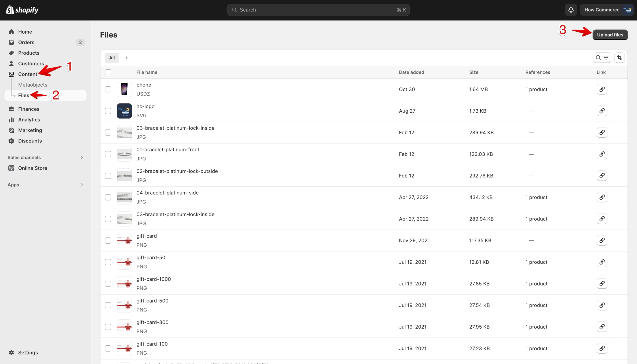Open the How Commerce store menu
The height and width of the screenshot is (364, 637).
(607, 10)
